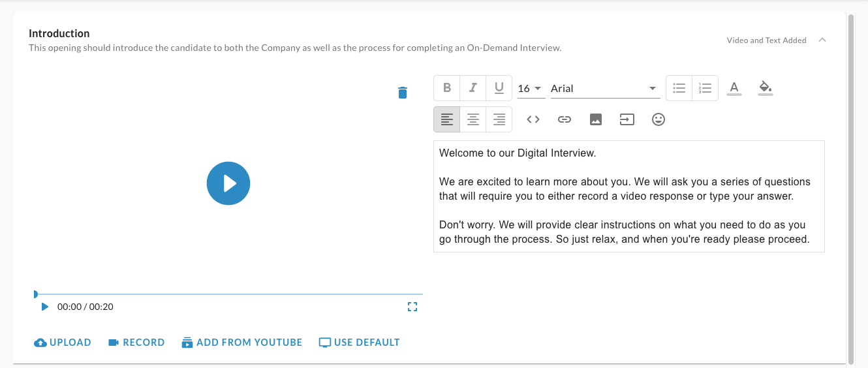Click the 'Video and Text Added' status
This screenshot has height=368, width=868.
pyautogui.click(x=767, y=40)
